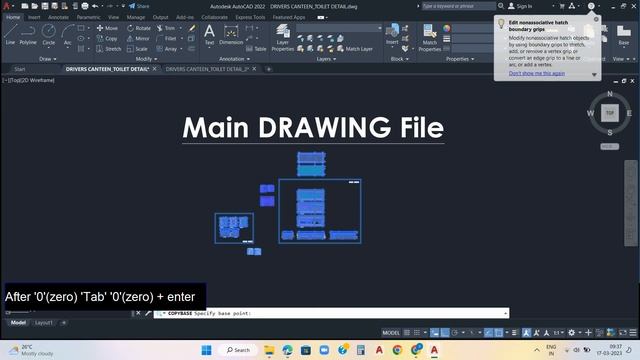Activate the Trim command
The height and width of the screenshot is (360, 640).
[x=166, y=28]
